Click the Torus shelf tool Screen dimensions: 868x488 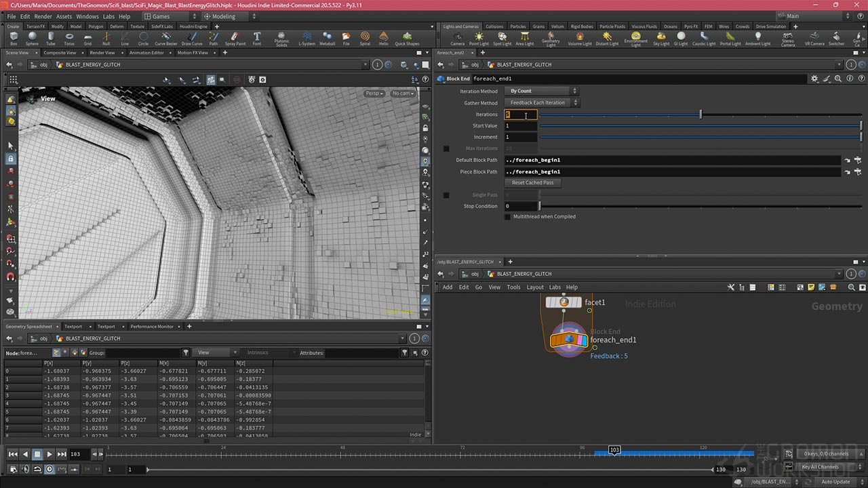click(x=69, y=38)
